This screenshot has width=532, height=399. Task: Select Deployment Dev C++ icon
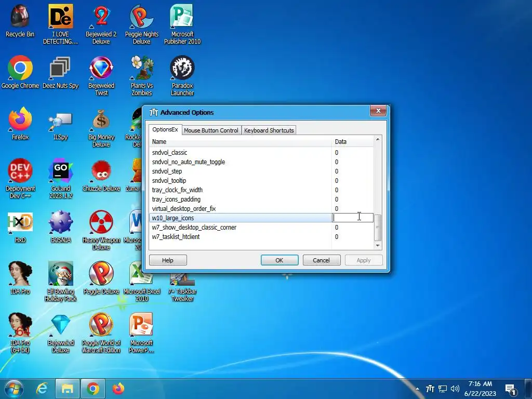pos(20,179)
